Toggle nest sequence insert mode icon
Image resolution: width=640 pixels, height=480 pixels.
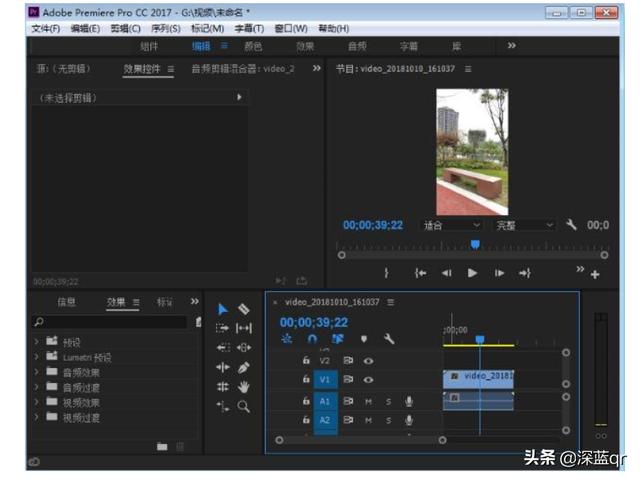[287, 338]
